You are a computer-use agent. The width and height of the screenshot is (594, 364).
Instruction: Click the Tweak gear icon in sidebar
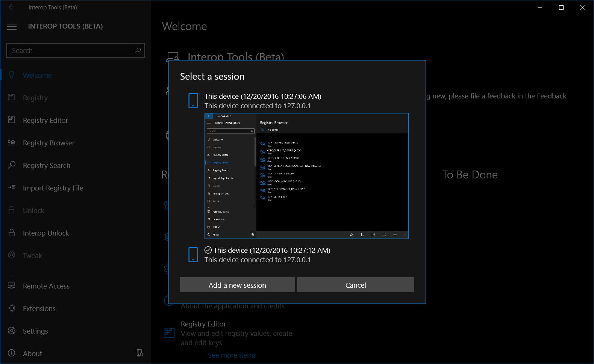pyautogui.click(x=12, y=255)
